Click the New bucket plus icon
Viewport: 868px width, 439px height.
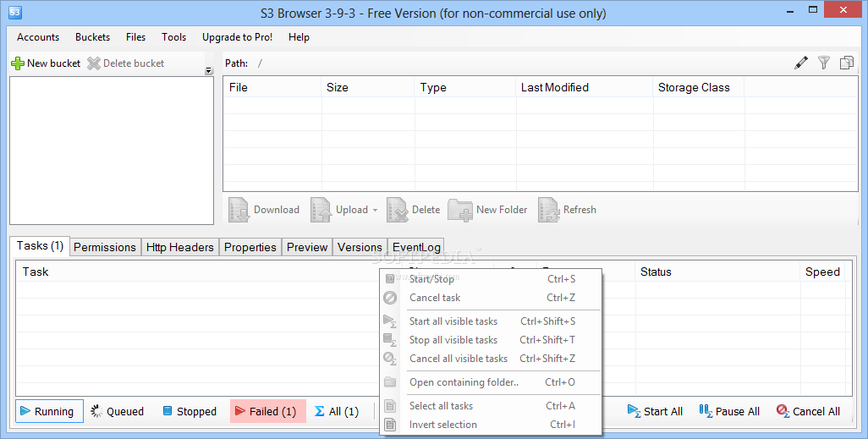[x=18, y=63]
